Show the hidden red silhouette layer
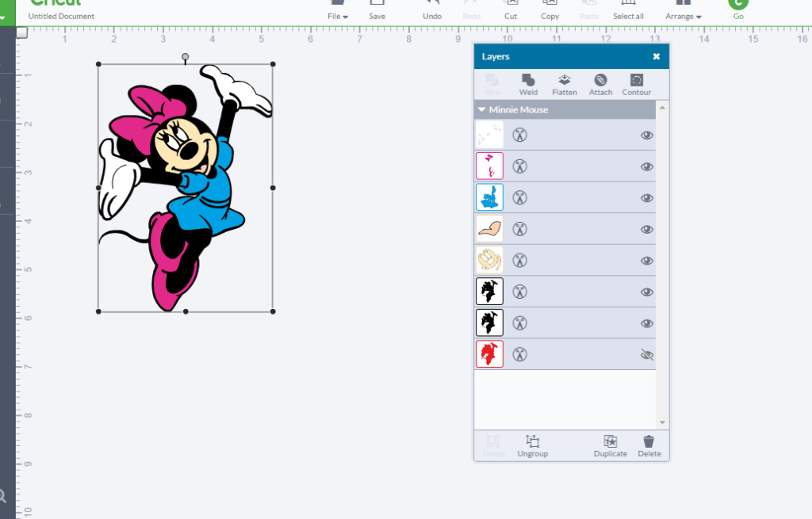This screenshot has width=812, height=519. click(647, 354)
